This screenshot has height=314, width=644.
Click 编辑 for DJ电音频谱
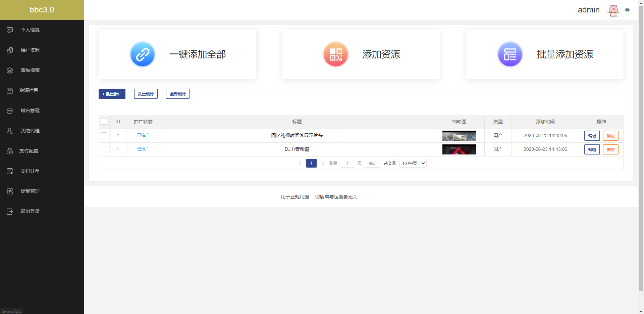click(x=591, y=149)
